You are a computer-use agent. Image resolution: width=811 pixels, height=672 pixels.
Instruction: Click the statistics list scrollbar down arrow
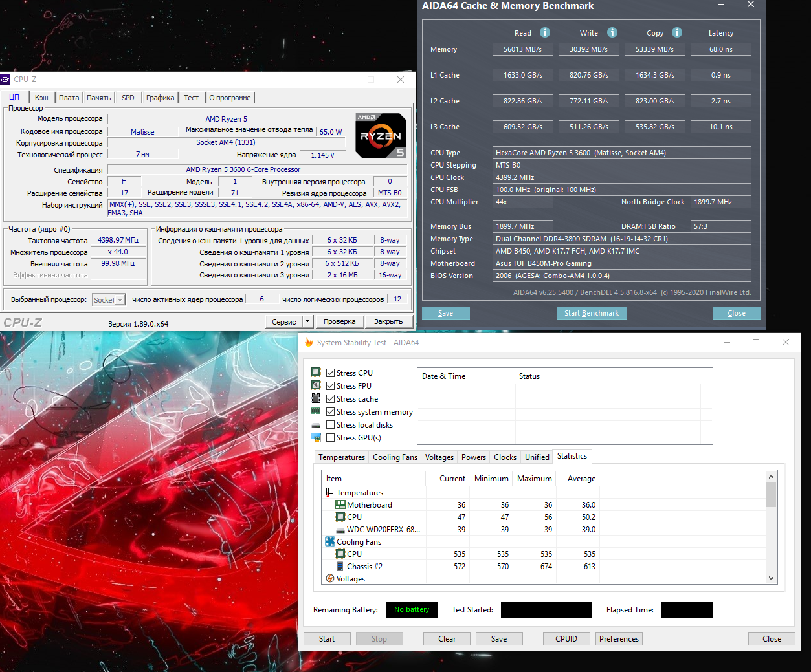(771, 578)
